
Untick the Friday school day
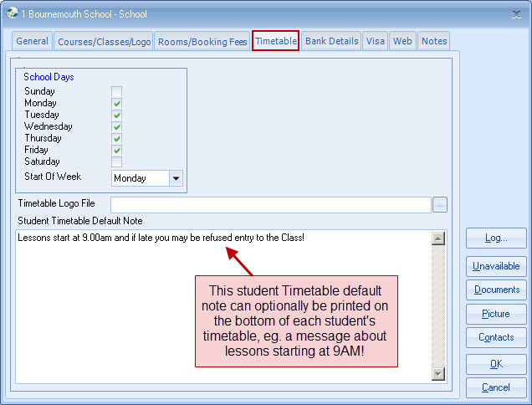point(117,150)
